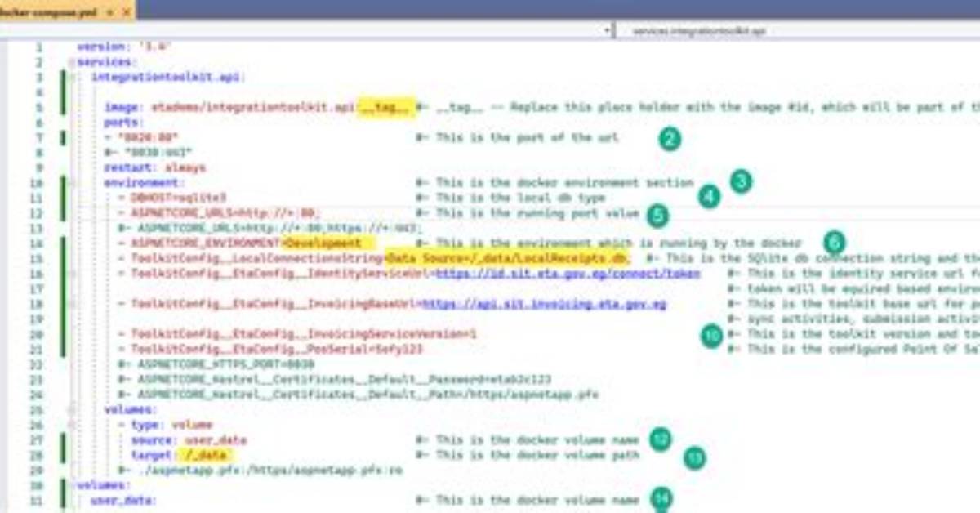Open the id.sit.eta.gov.eg/connect/token link
Image resolution: width=980 pixels, height=513 pixels.
pyautogui.click(x=568, y=274)
